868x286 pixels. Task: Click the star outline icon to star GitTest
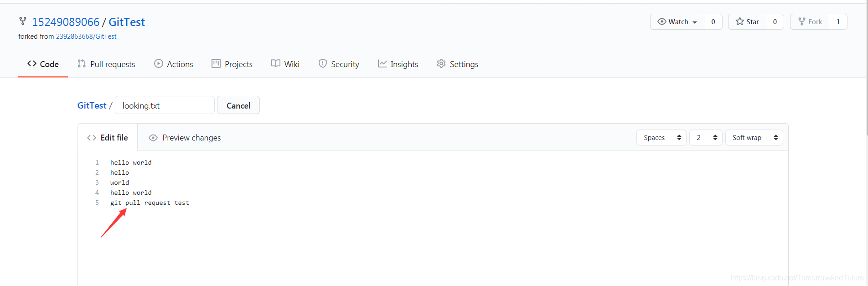click(x=739, y=21)
